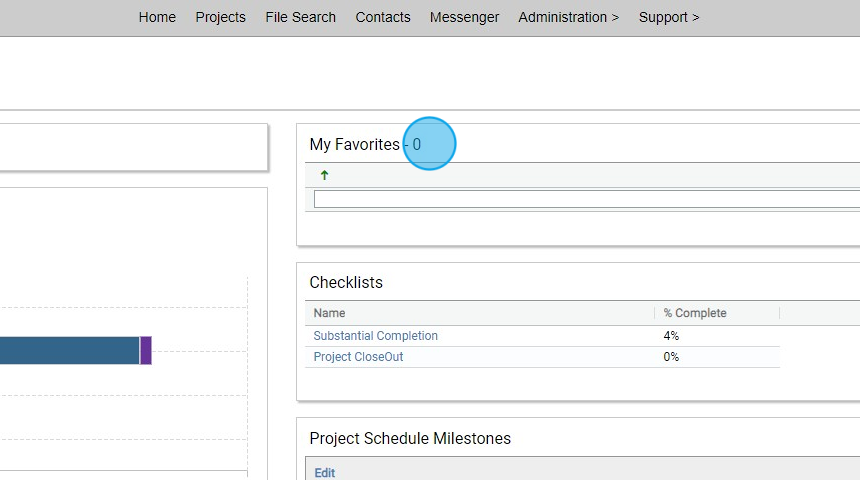
Task: Open the Substantial Completion checklist
Action: point(375,336)
